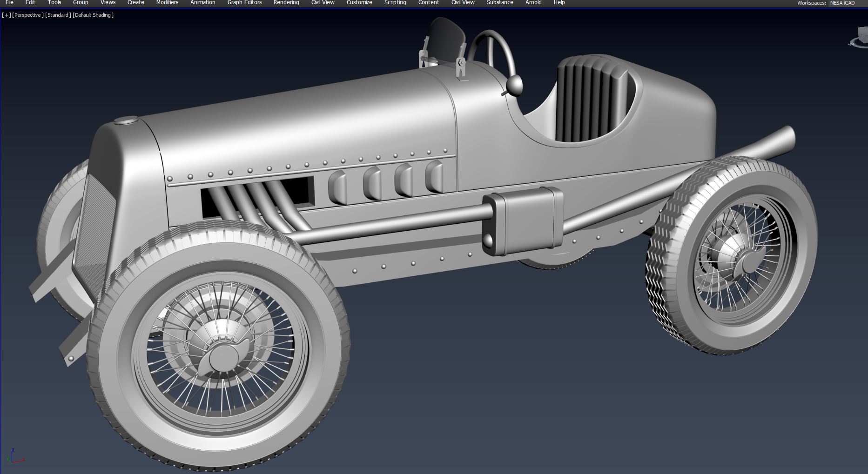Open the Customize menu
The image size is (868, 474).
[359, 3]
